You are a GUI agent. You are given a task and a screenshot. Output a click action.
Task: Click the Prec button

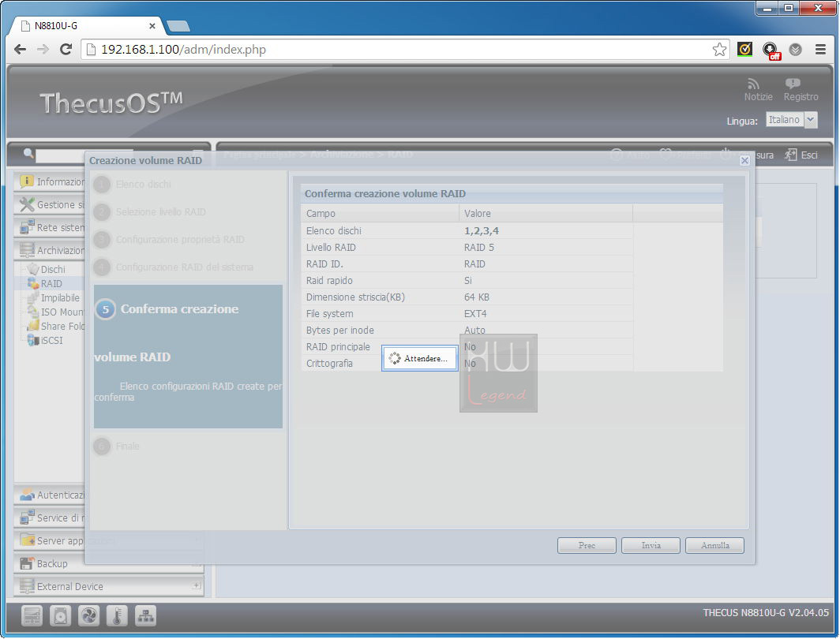pos(587,545)
